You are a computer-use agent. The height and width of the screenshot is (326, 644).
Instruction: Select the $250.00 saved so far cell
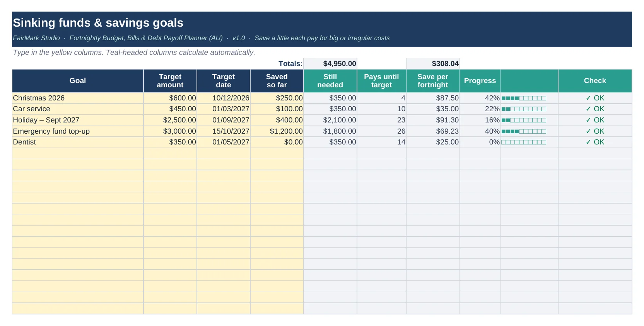[277, 98]
